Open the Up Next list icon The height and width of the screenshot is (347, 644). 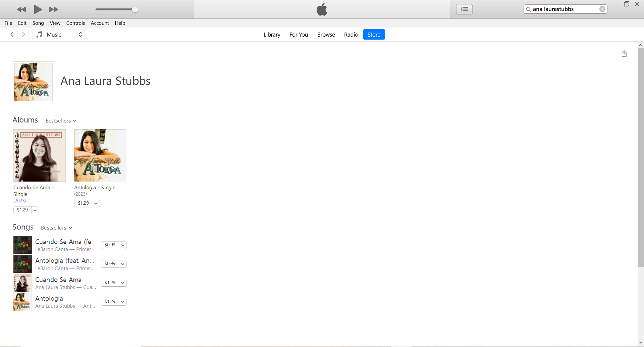[464, 9]
